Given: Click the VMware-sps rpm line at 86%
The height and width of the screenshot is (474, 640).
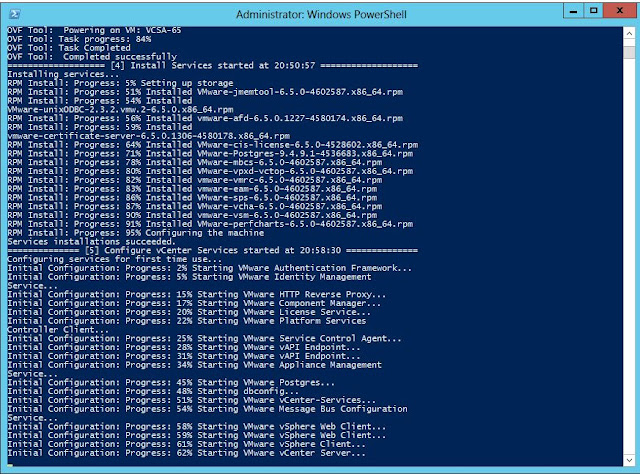Looking at the screenshot, I should pyautogui.click(x=192, y=198).
